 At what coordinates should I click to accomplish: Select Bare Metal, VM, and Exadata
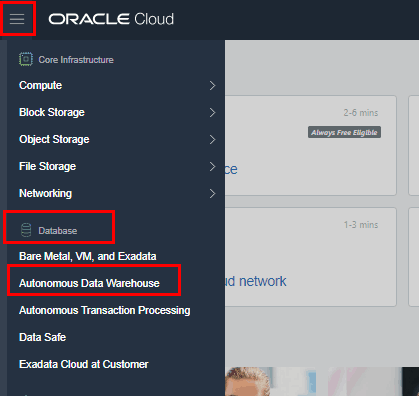point(88,256)
